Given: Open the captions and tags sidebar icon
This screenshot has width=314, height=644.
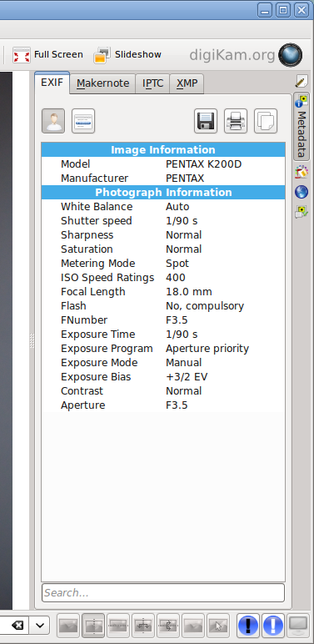Looking at the screenshot, I should [302, 212].
